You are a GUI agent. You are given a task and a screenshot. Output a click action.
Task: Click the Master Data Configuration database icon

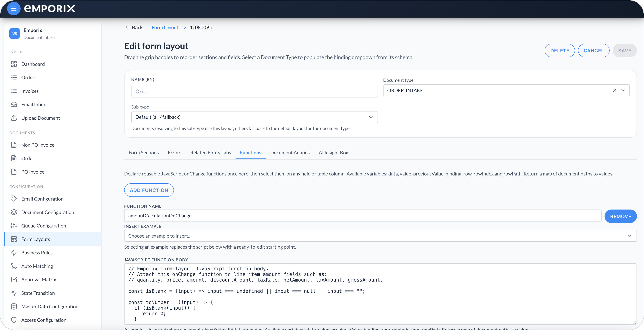(x=14, y=306)
